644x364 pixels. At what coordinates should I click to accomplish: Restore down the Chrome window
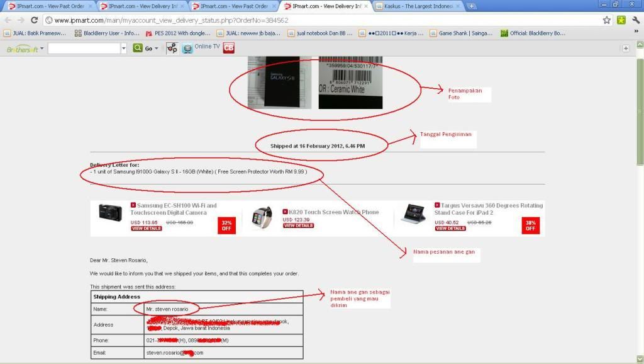pyautogui.click(x=616, y=4)
